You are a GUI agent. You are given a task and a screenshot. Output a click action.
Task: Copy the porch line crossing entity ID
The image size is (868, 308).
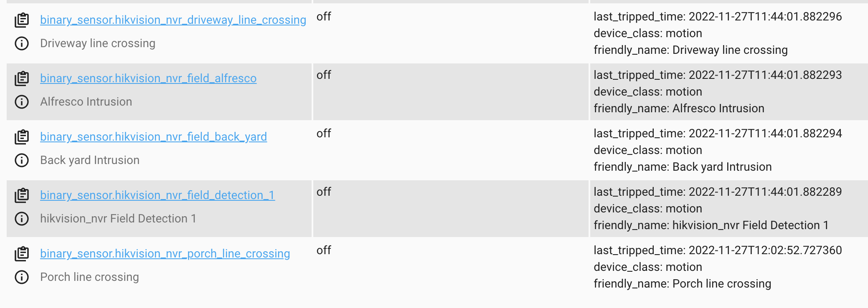21,253
